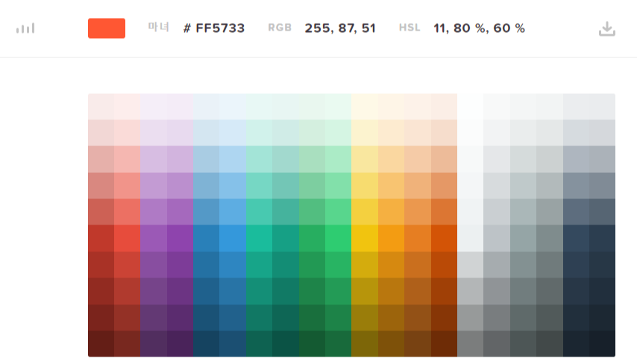Click the orange-red selected color preview
The width and height of the screenshot is (637, 364).
pos(107,28)
